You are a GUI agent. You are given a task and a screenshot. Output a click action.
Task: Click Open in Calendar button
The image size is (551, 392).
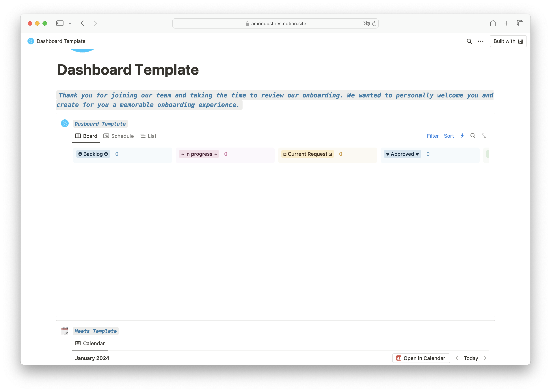(421, 358)
